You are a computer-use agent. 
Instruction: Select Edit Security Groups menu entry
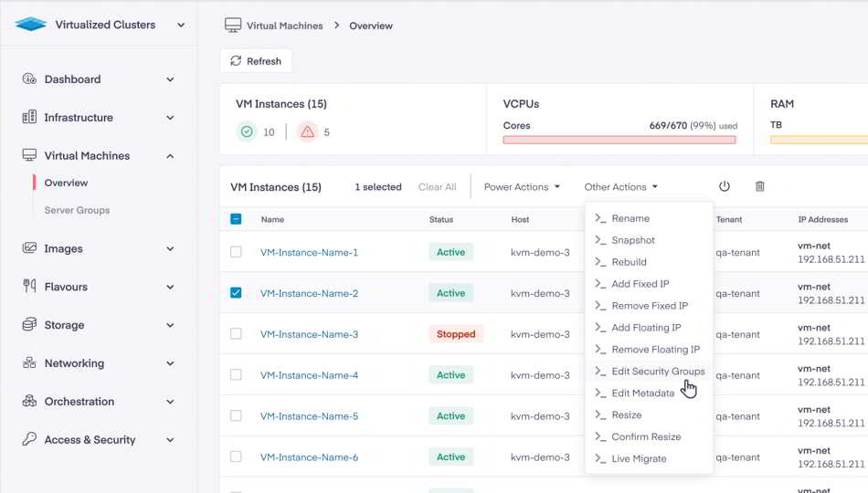point(649,372)
